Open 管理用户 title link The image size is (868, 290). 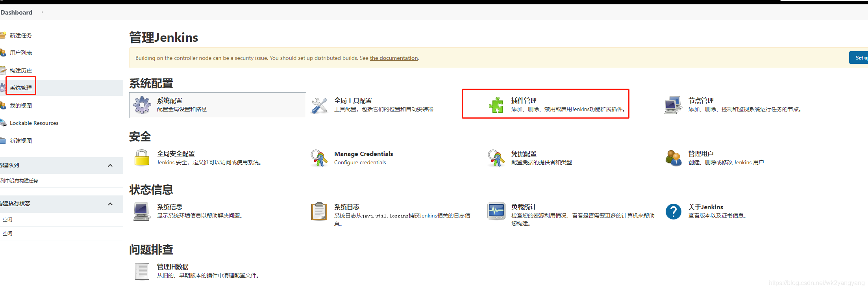coord(701,154)
